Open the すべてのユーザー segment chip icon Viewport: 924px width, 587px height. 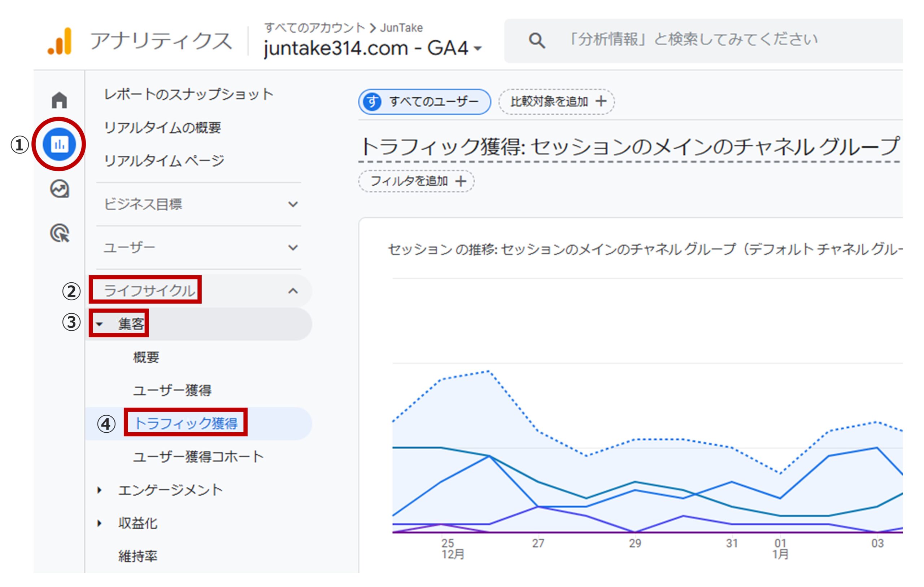click(x=372, y=101)
